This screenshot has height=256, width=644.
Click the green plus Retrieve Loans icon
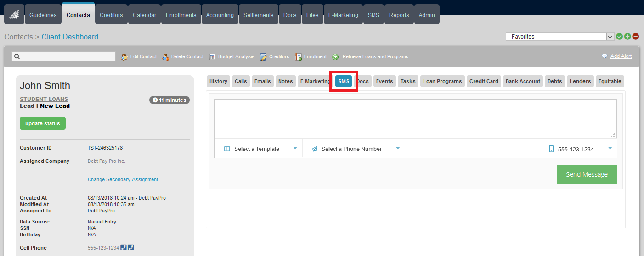(335, 57)
